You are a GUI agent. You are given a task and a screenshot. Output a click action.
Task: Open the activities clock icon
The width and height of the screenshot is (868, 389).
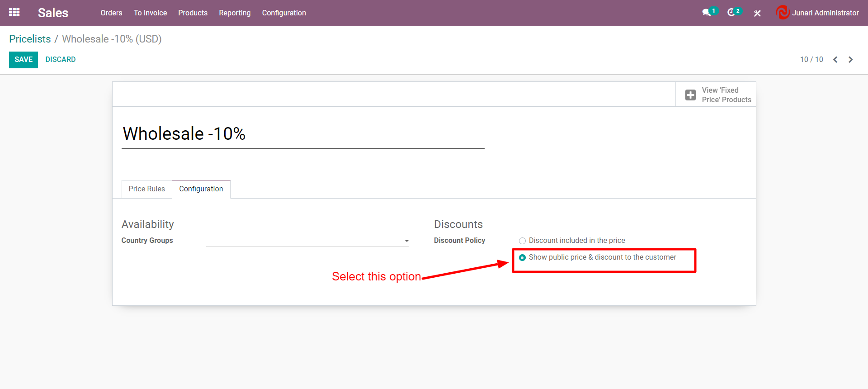731,13
